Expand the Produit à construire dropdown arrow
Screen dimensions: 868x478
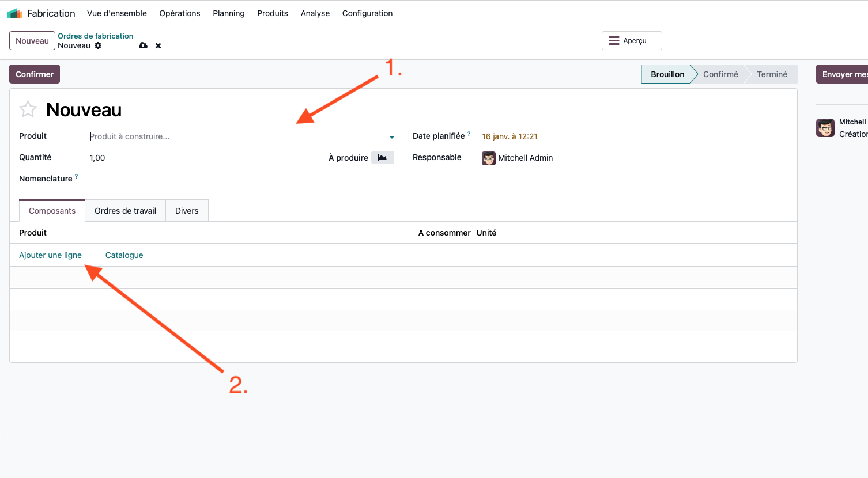391,137
